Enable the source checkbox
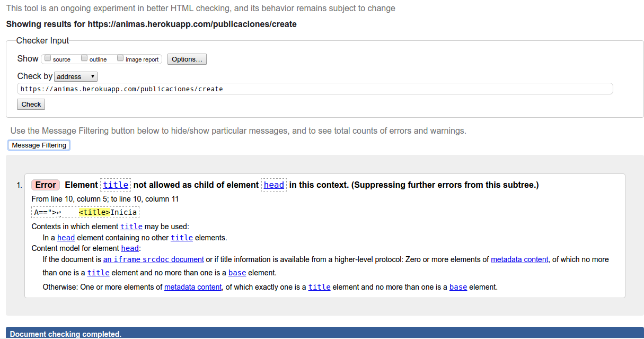This screenshot has width=644, height=339. (x=48, y=58)
